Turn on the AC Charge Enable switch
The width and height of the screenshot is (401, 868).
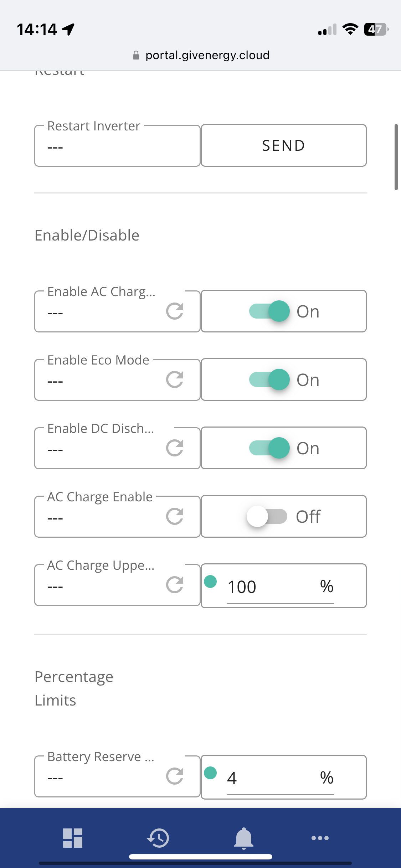(x=267, y=516)
